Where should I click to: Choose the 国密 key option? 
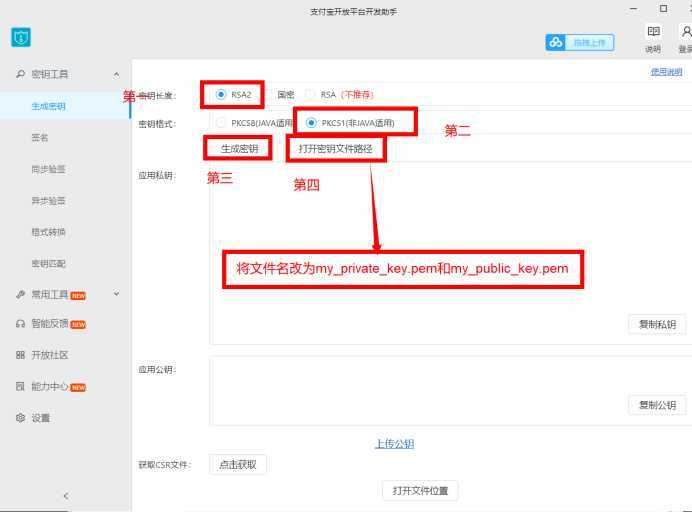(x=286, y=94)
